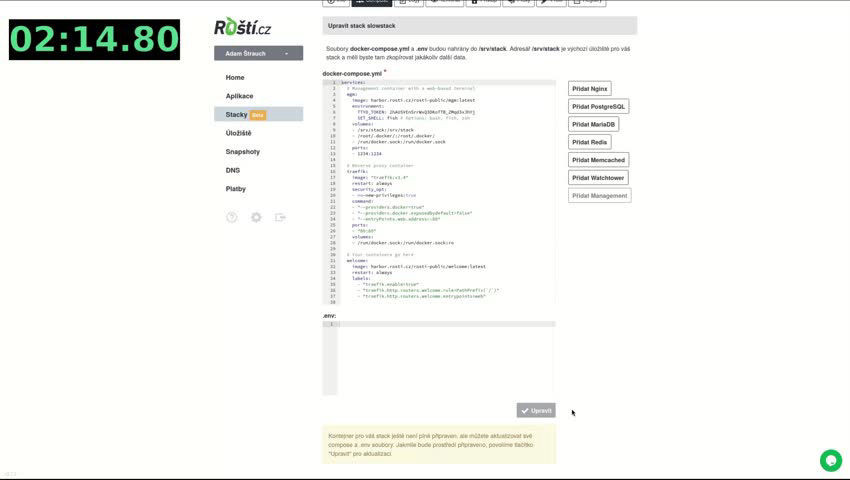Go to DNS section
This screenshot has width=850, height=480.
[233, 170]
